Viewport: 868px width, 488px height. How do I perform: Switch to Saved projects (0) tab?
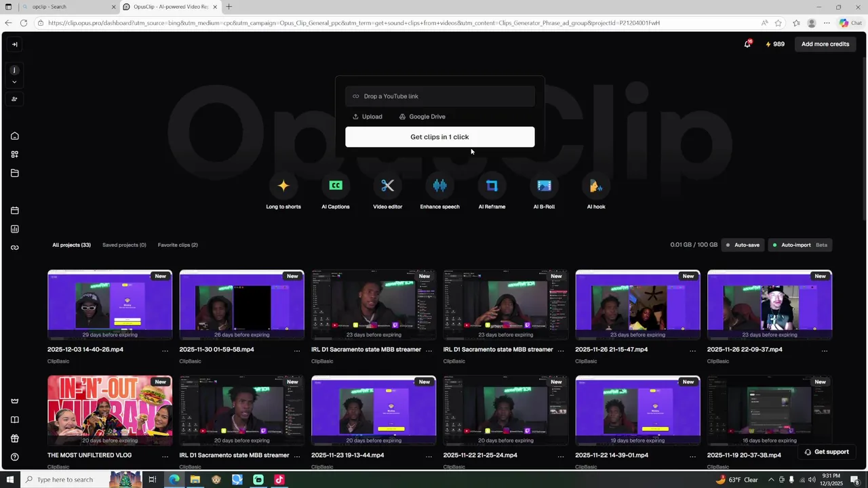click(x=124, y=245)
